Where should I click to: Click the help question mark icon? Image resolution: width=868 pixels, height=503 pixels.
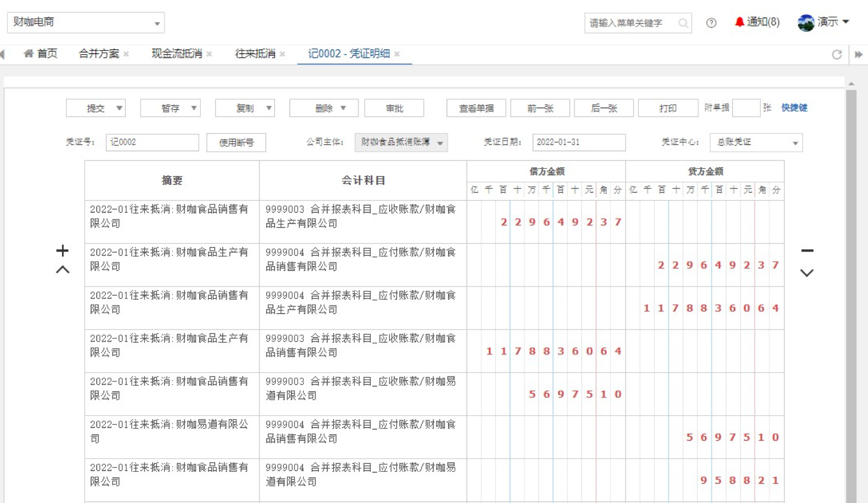pos(711,23)
